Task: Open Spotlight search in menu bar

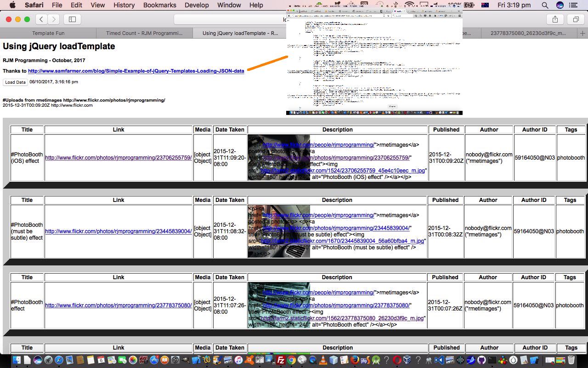Action: [x=545, y=5]
